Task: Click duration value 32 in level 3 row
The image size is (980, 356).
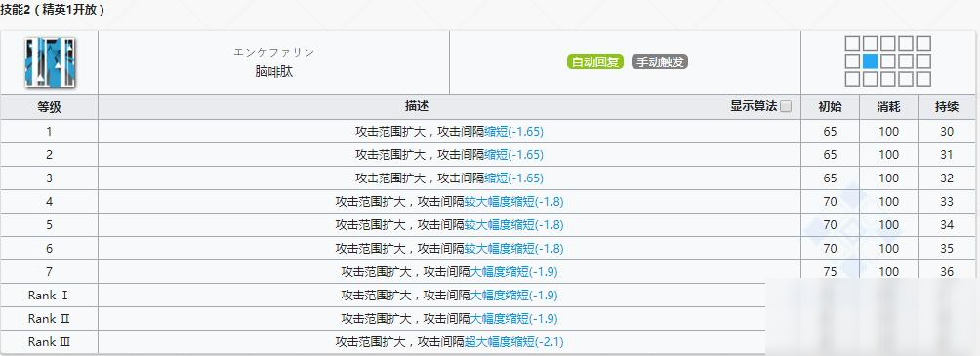Action: [947, 178]
